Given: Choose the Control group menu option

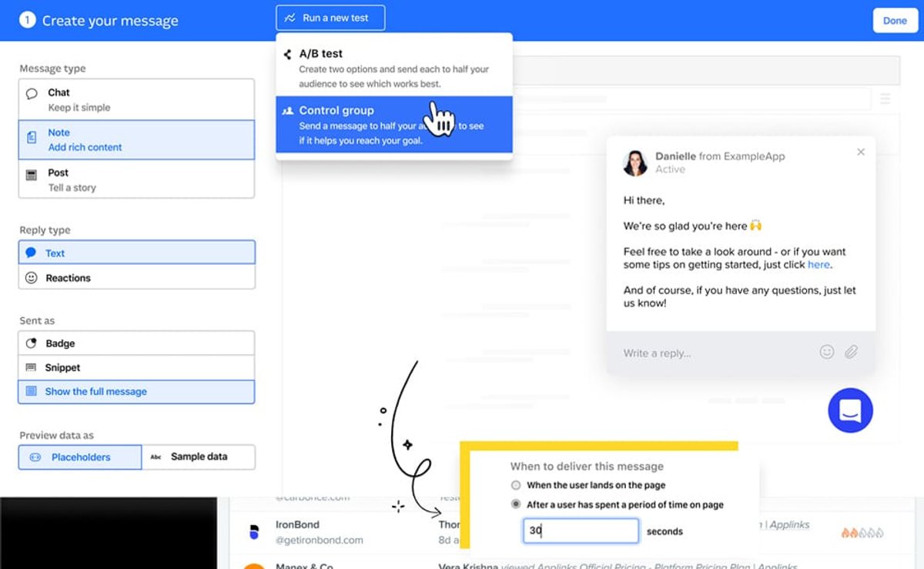Looking at the screenshot, I should point(394,125).
